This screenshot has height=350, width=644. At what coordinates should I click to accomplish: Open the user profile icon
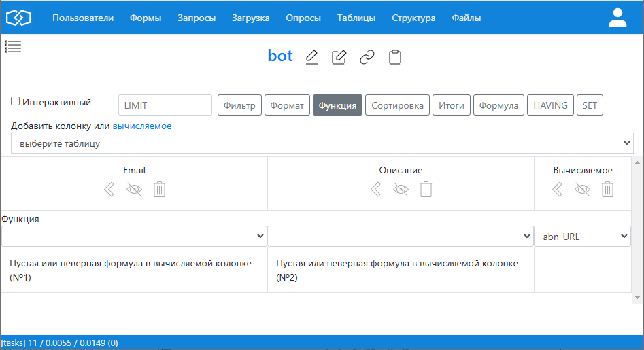pos(617,18)
